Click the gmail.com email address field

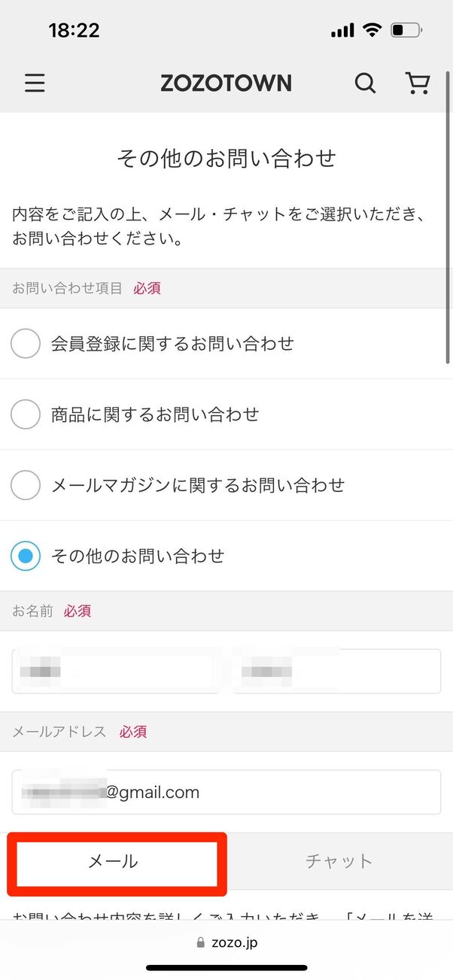click(226, 792)
